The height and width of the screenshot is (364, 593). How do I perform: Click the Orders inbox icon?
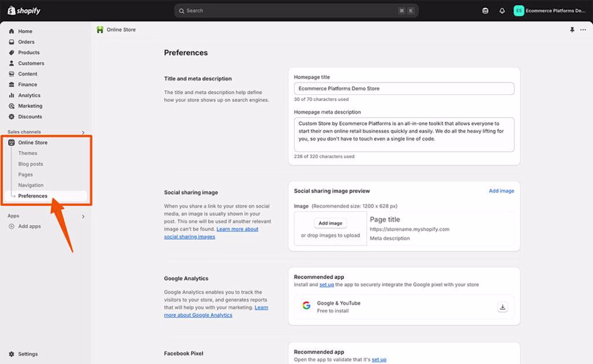pyautogui.click(x=11, y=42)
